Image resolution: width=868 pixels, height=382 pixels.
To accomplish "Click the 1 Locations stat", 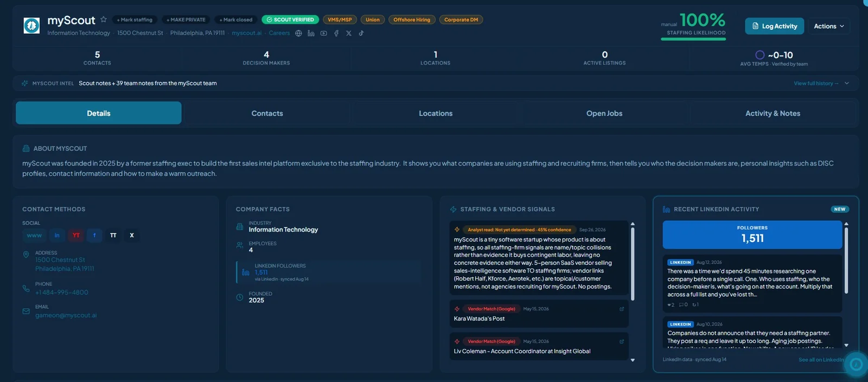I will coord(436,58).
